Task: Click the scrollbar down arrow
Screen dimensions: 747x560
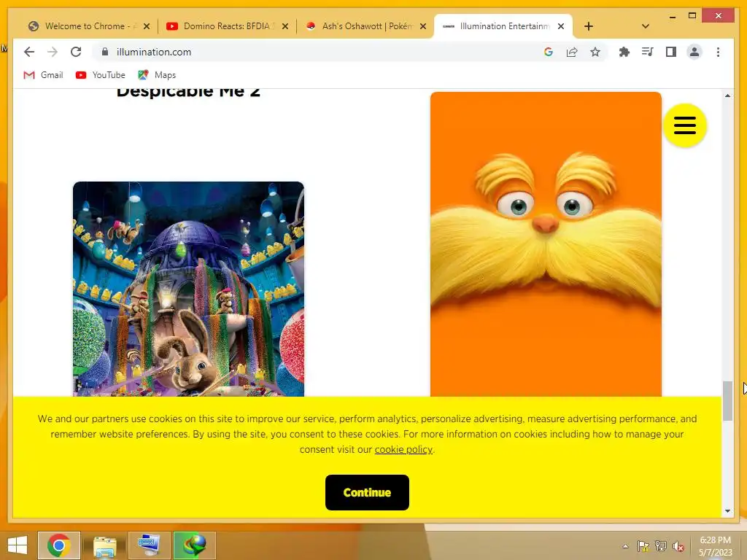Action: pyautogui.click(x=727, y=511)
